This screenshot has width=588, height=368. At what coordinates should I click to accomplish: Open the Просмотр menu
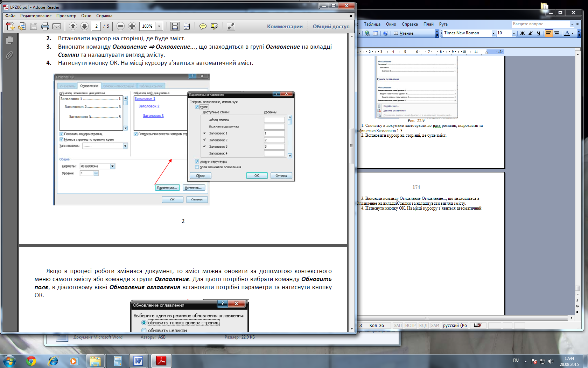click(x=66, y=16)
